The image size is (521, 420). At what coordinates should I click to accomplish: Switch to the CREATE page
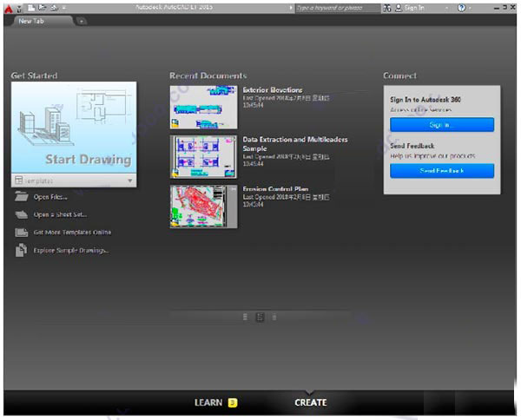[311, 403]
